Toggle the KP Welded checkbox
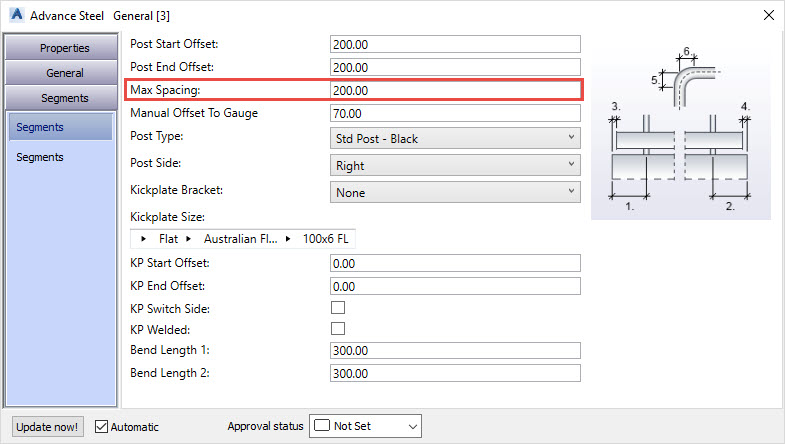This screenshot has height=444, width=785. (x=338, y=328)
